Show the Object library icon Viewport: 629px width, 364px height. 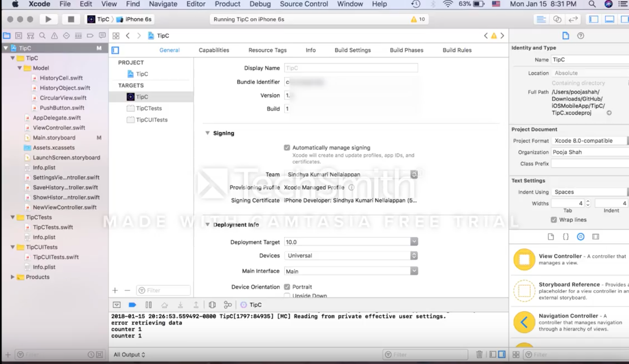(x=580, y=237)
